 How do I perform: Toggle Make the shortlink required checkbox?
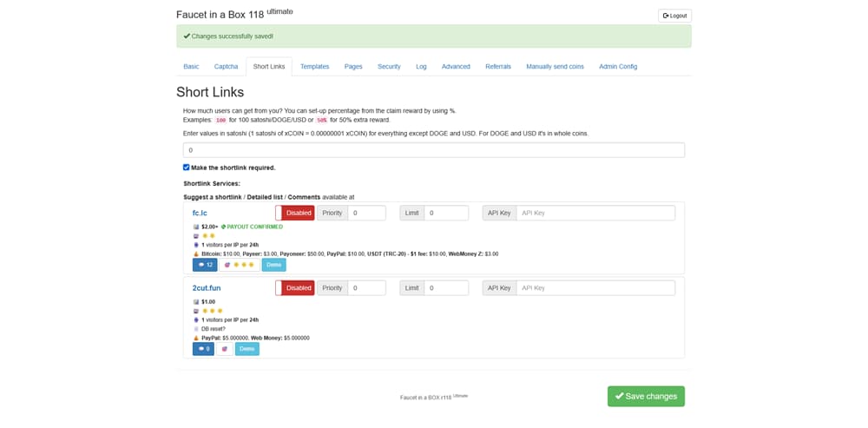coord(187,168)
